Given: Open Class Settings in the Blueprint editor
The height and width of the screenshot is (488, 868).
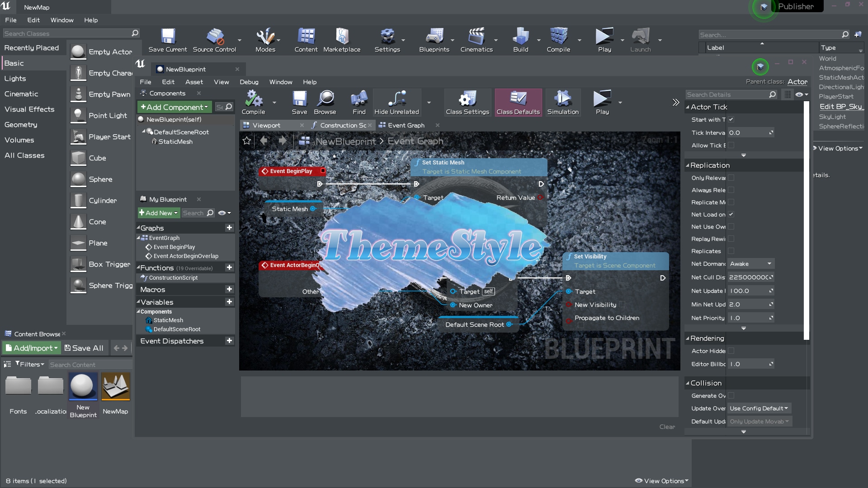Looking at the screenshot, I should [467, 102].
